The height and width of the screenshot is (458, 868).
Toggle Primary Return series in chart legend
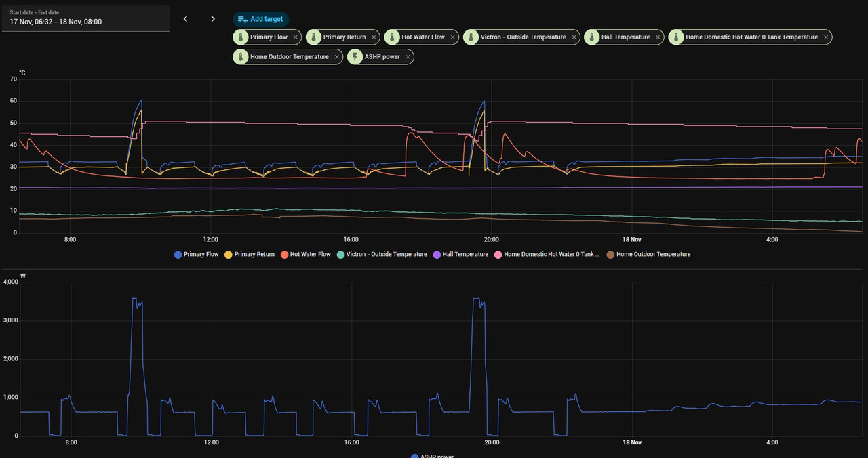[x=250, y=255]
